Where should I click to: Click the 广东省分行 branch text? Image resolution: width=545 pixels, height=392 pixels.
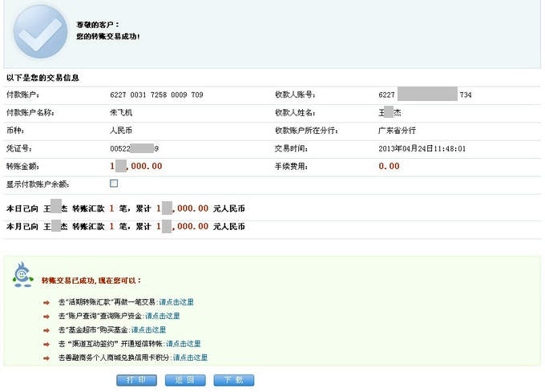tap(397, 131)
